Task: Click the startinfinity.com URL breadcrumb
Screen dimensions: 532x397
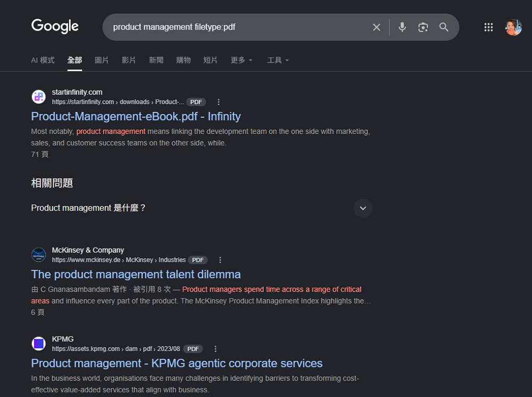Action: tap(118, 102)
